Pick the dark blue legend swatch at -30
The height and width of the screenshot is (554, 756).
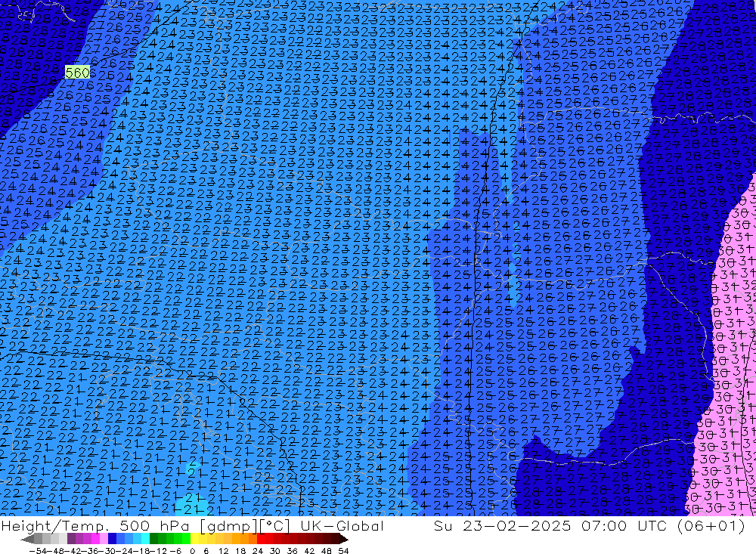[x=112, y=539]
